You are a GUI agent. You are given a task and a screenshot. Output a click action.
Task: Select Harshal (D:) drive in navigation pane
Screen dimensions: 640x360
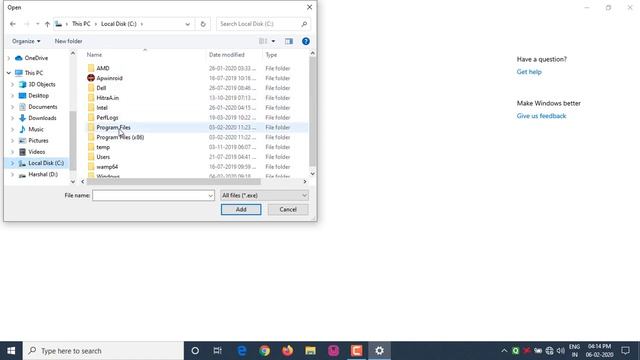[x=43, y=174]
